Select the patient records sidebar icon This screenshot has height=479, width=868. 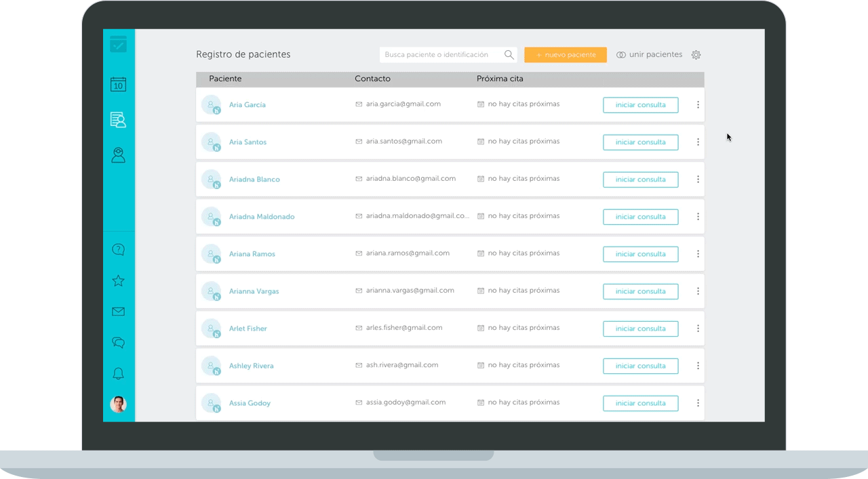pos(118,120)
